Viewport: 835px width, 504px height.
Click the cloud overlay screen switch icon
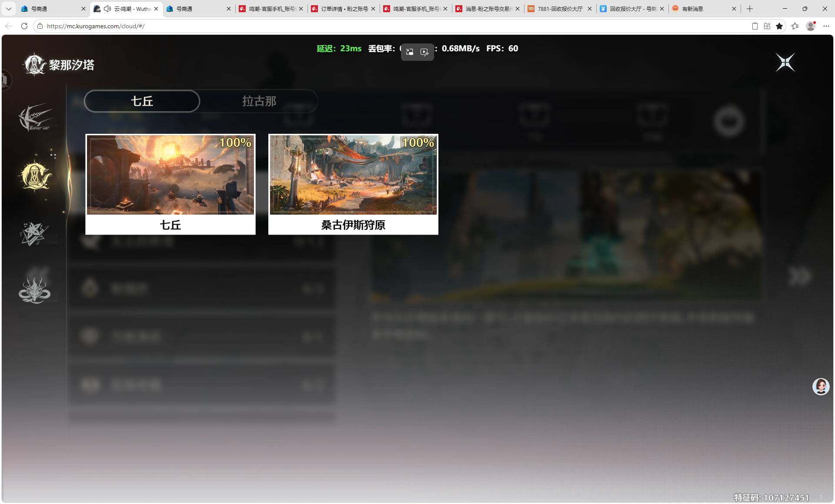[410, 52]
